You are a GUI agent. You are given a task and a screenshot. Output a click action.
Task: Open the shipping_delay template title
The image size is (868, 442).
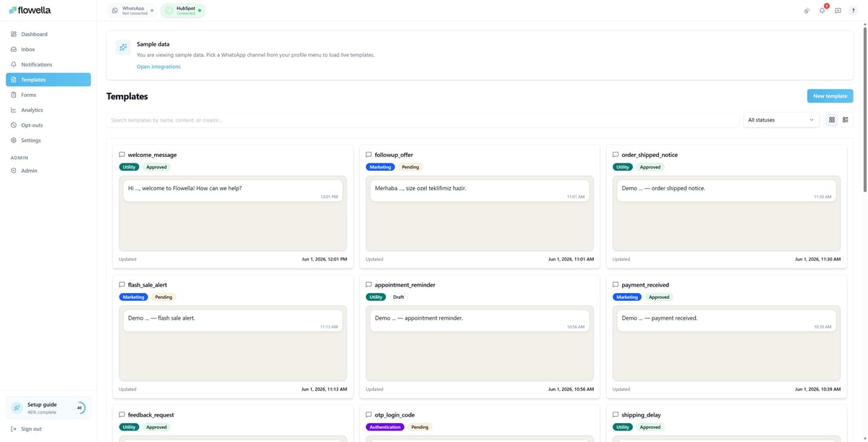[x=641, y=415]
